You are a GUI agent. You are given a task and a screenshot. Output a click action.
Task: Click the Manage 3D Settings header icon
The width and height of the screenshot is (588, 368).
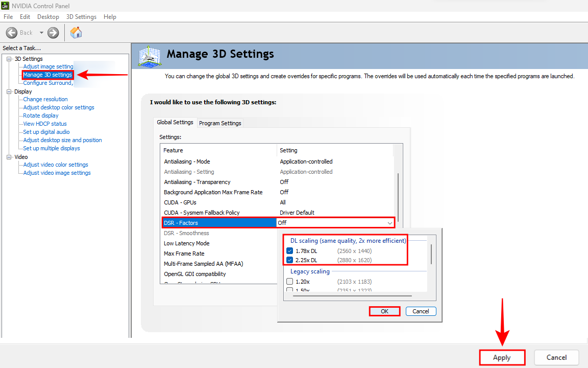pos(149,56)
